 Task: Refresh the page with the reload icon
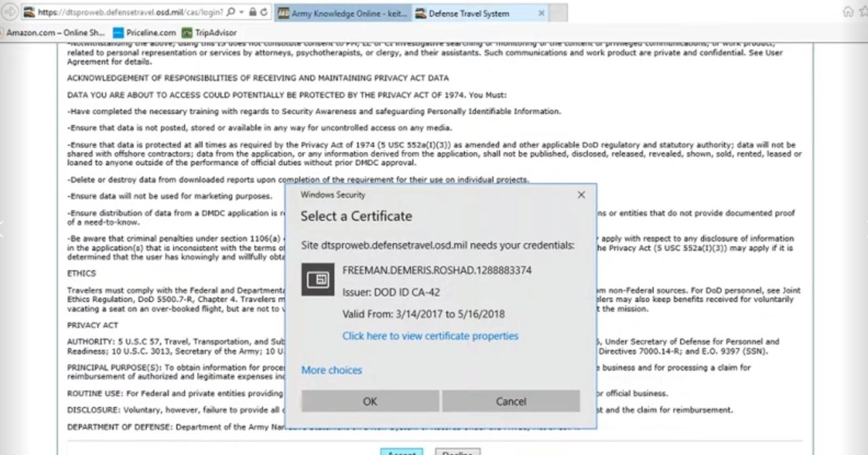click(x=264, y=12)
